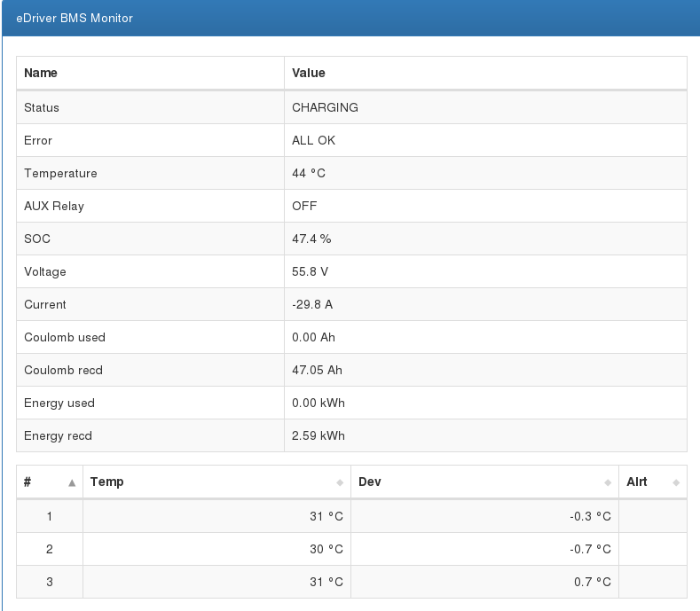Image resolution: width=700 pixels, height=611 pixels.
Task: Click the sort icon in Temp column
Action: [340, 482]
